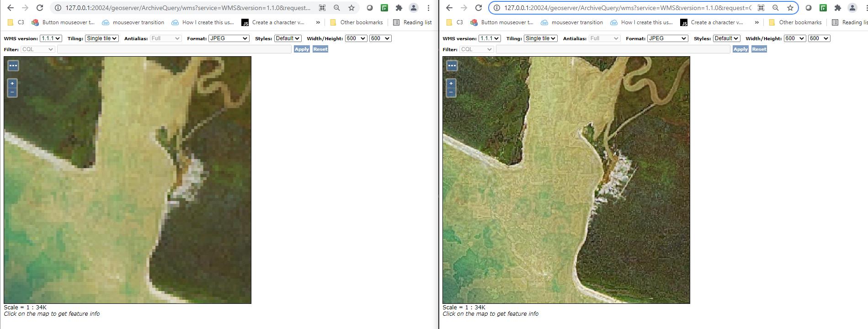The height and width of the screenshot is (329, 868).
Task: Open Width dropdown in left window
Action: pos(356,38)
